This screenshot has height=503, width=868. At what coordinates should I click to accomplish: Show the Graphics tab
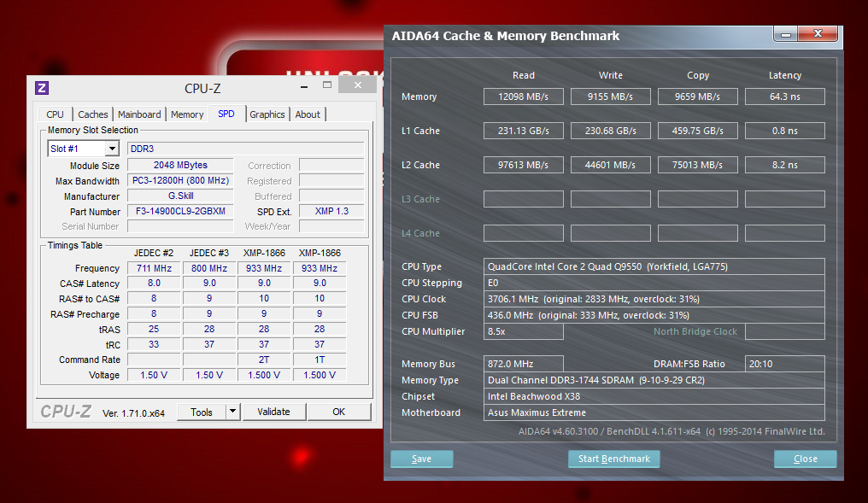[267, 114]
